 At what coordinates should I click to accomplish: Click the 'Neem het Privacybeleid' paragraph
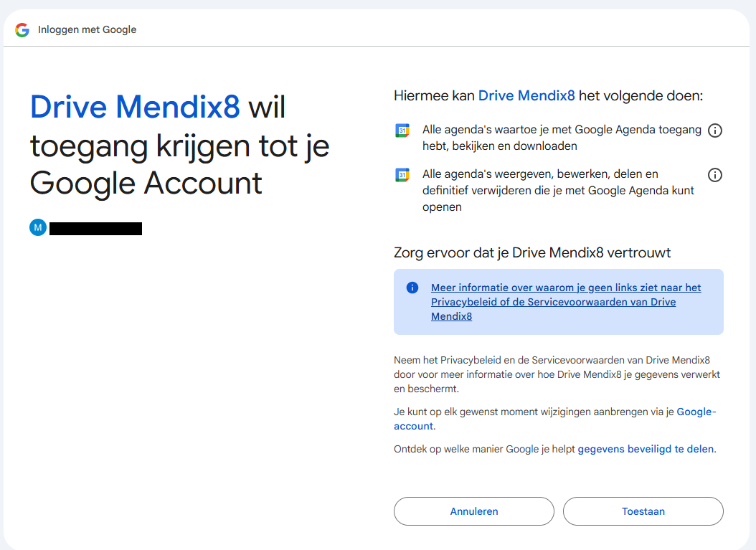pos(557,374)
